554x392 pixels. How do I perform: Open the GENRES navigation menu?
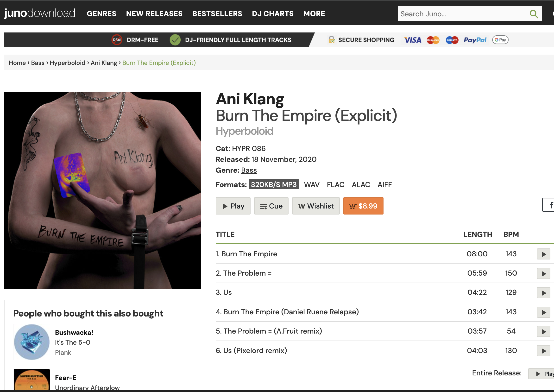point(101,13)
